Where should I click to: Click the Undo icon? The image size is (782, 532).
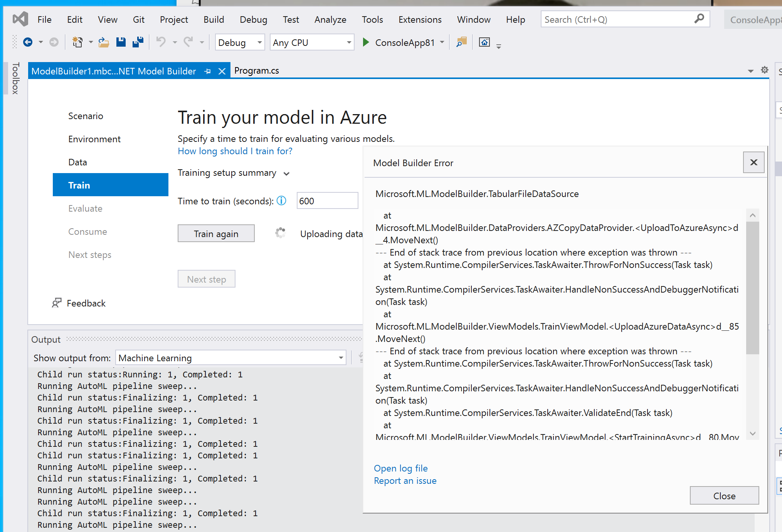[x=161, y=42]
